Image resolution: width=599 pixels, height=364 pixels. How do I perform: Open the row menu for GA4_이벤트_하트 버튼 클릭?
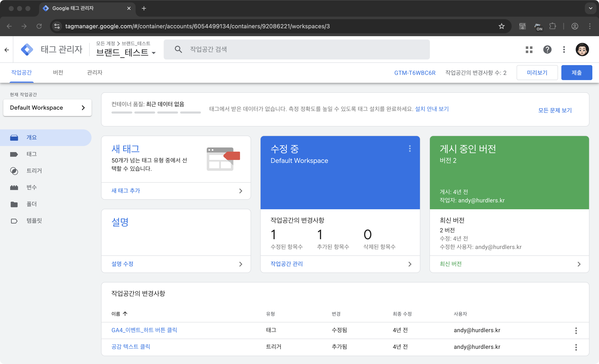576,331
